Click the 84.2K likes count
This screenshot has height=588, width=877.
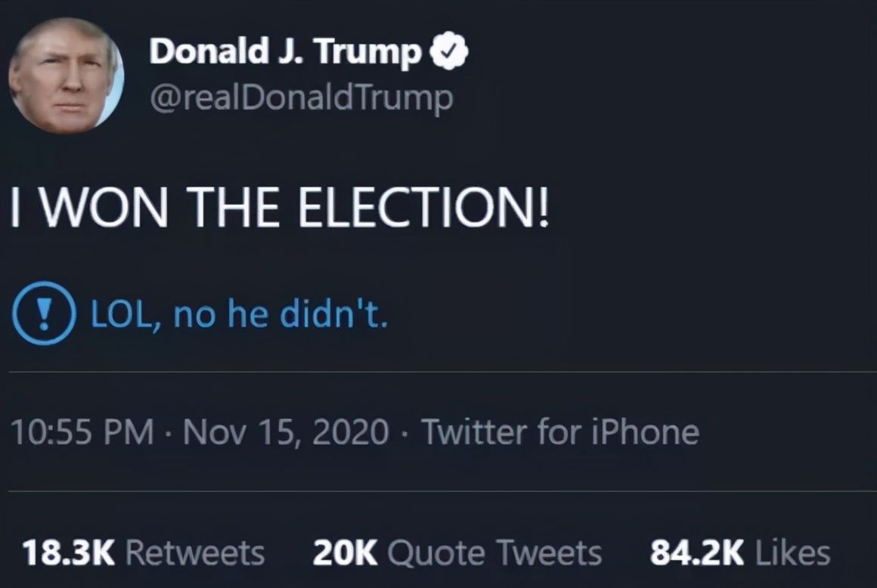coord(696,552)
